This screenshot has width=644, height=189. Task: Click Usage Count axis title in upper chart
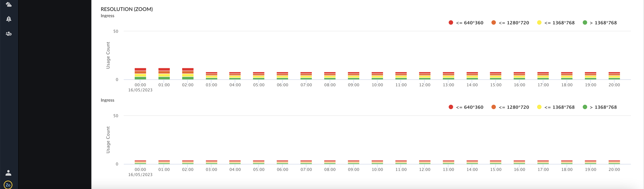108,55
